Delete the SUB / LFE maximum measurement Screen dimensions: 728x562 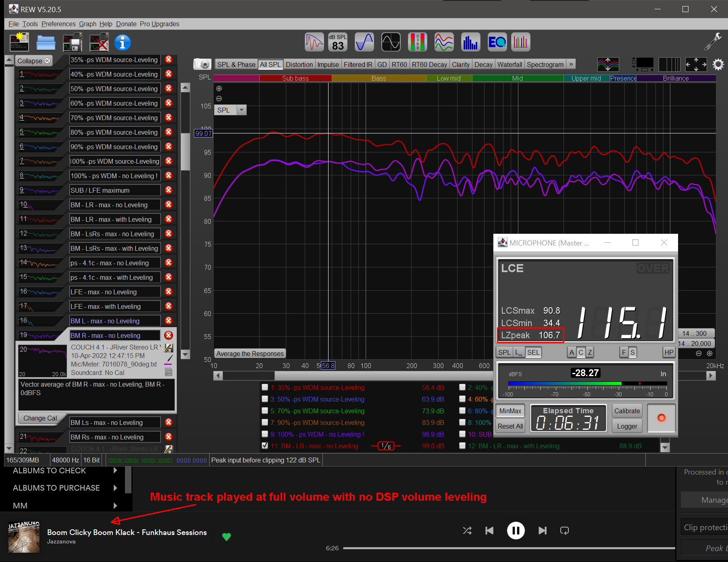[x=168, y=190]
